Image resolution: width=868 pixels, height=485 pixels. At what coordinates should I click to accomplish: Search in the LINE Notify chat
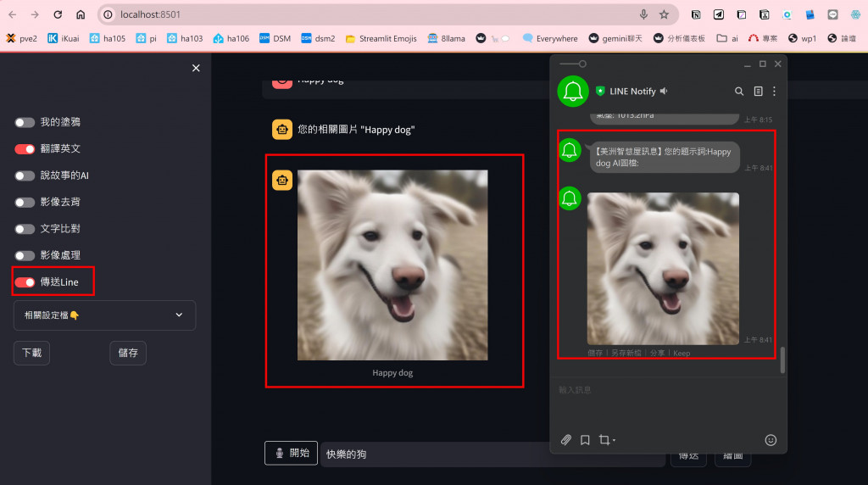tap(739, 92)
